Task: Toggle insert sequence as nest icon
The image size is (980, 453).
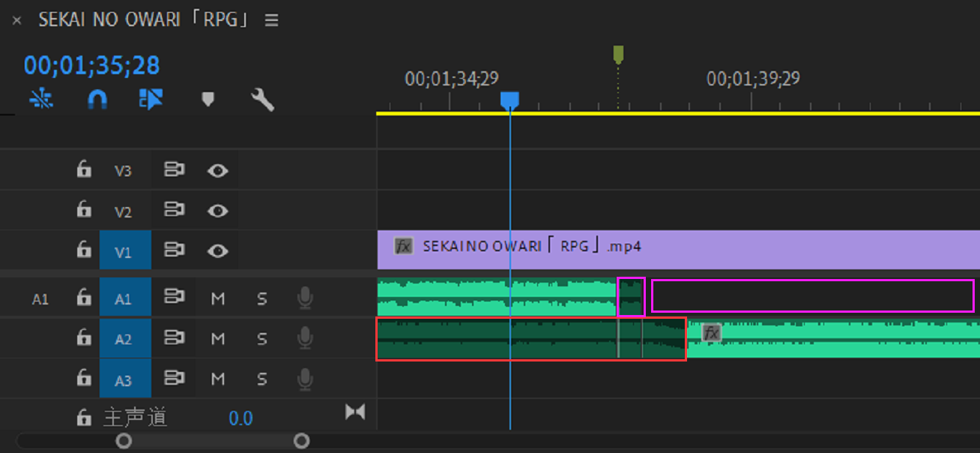Action: [x=41, y=99]
